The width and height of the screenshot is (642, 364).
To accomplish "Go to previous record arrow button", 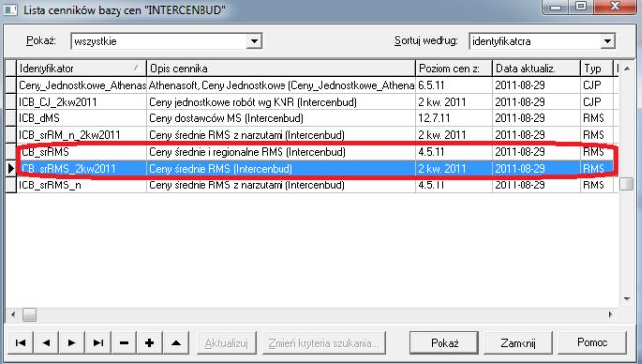I will (46, 342).
